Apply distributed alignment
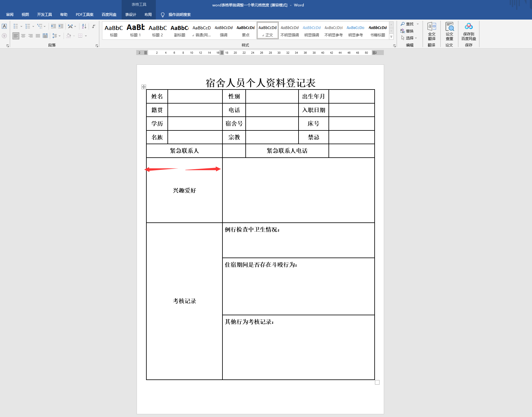Image resolution: width=532 pixels, height=417 pixels. 45,36
